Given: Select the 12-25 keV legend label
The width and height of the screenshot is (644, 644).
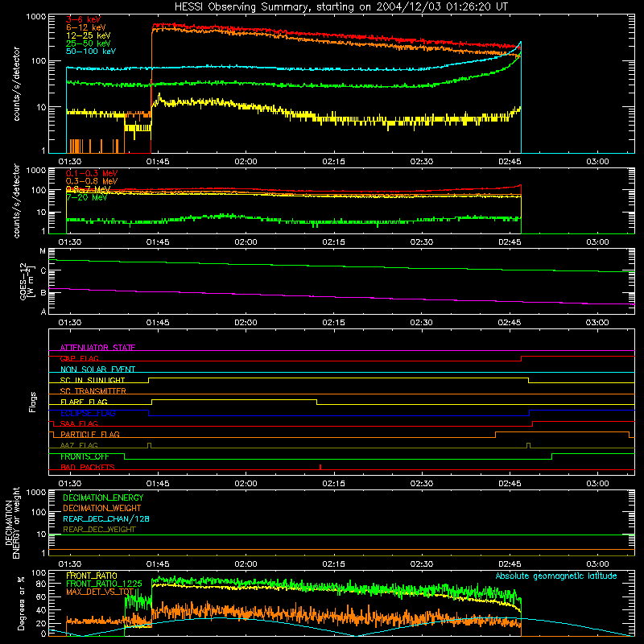Looking at the screenshot, I should pos(89,35).
